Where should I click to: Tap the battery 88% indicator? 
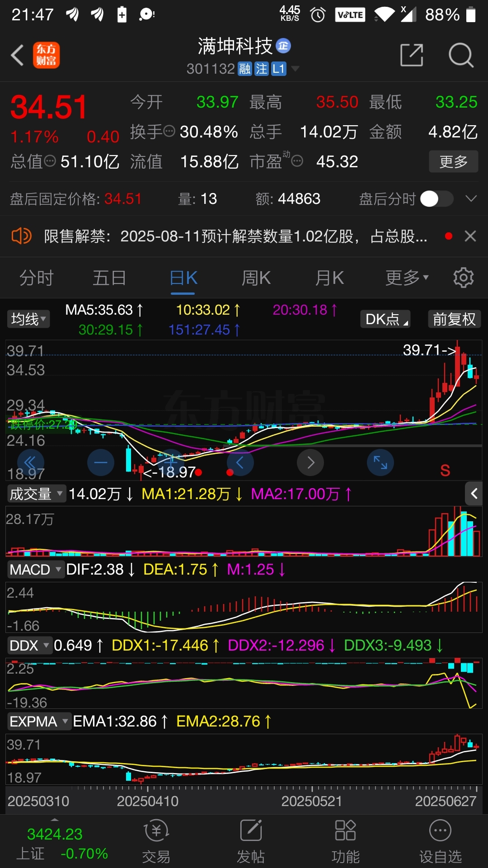[450, 15]
